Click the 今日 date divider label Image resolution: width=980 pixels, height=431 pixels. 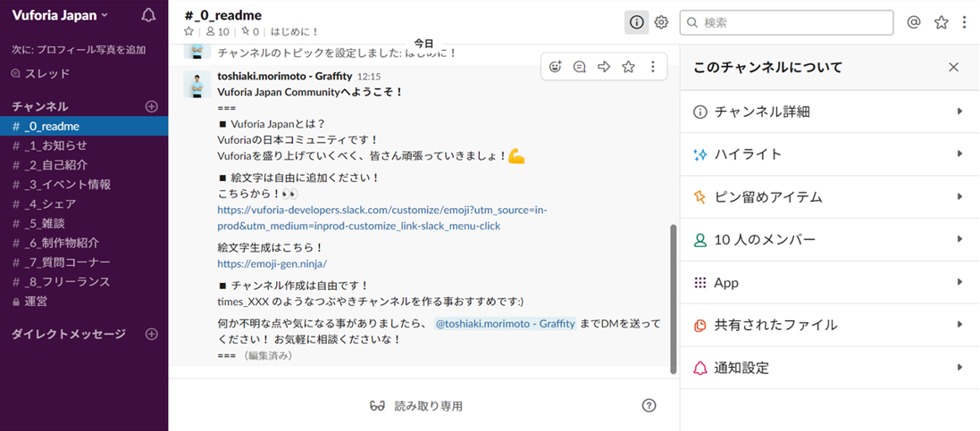(x=423, y=43)
